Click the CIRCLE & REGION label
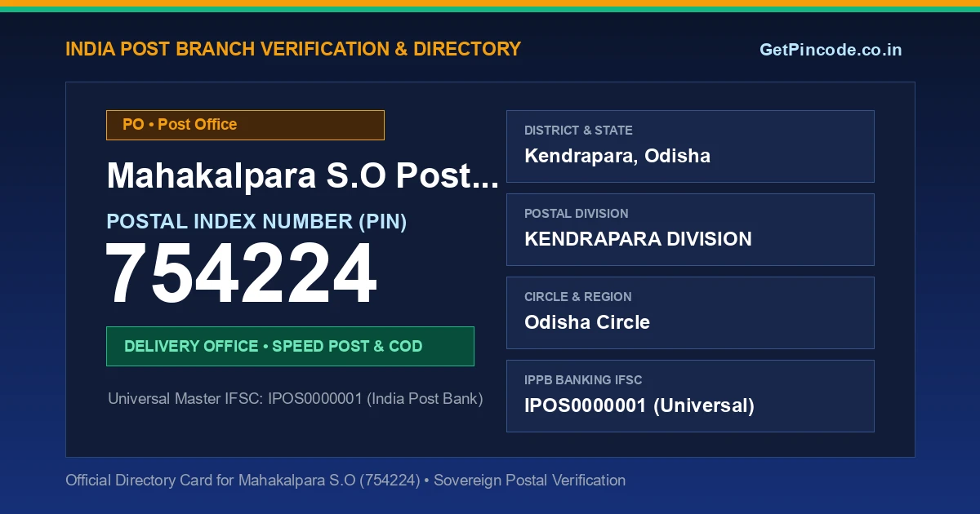 point(578,297)
